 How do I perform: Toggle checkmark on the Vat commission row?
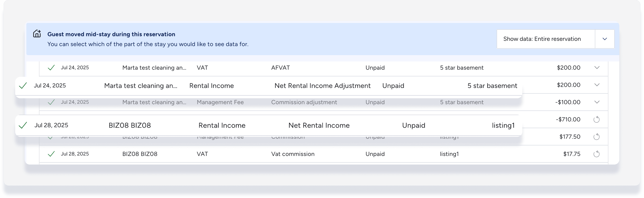pyautogui.click(x=51, y=154)
